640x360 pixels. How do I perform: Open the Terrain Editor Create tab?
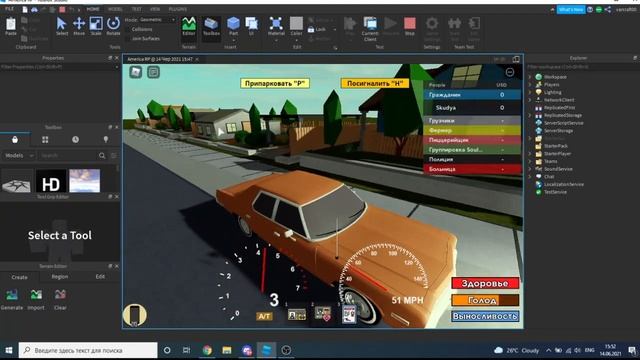20,277
